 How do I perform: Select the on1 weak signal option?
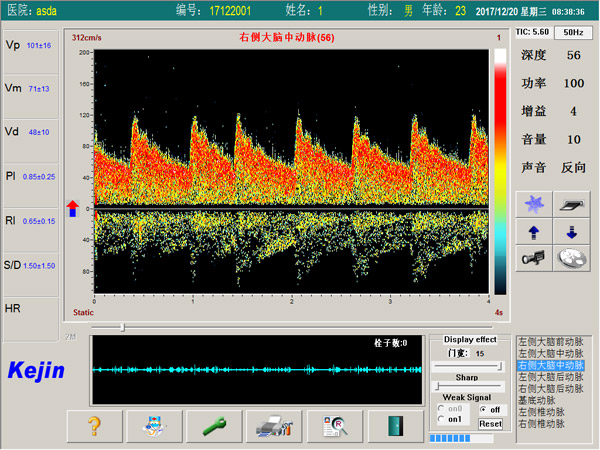(x=441, y=419)
